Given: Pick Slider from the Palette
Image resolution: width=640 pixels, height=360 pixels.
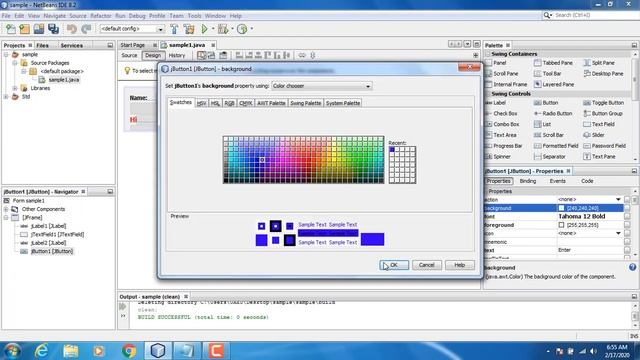Looking at the screenshot, I should [593, 135].
